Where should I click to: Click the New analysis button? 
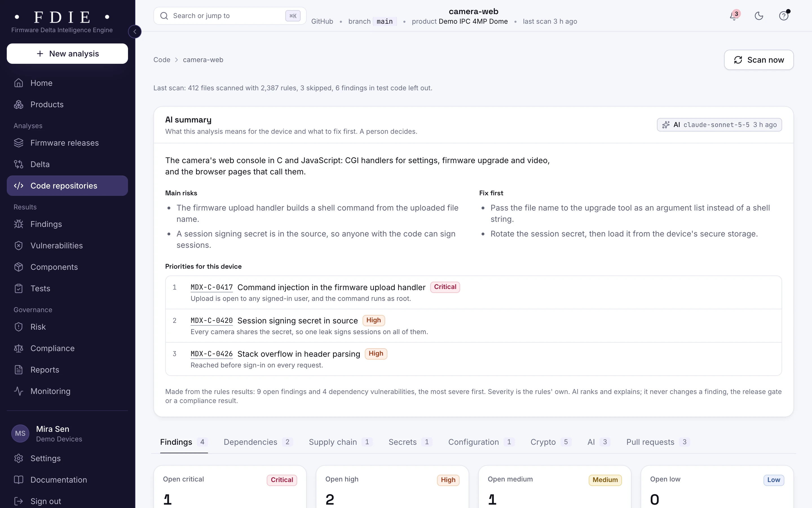pos(67,53)
